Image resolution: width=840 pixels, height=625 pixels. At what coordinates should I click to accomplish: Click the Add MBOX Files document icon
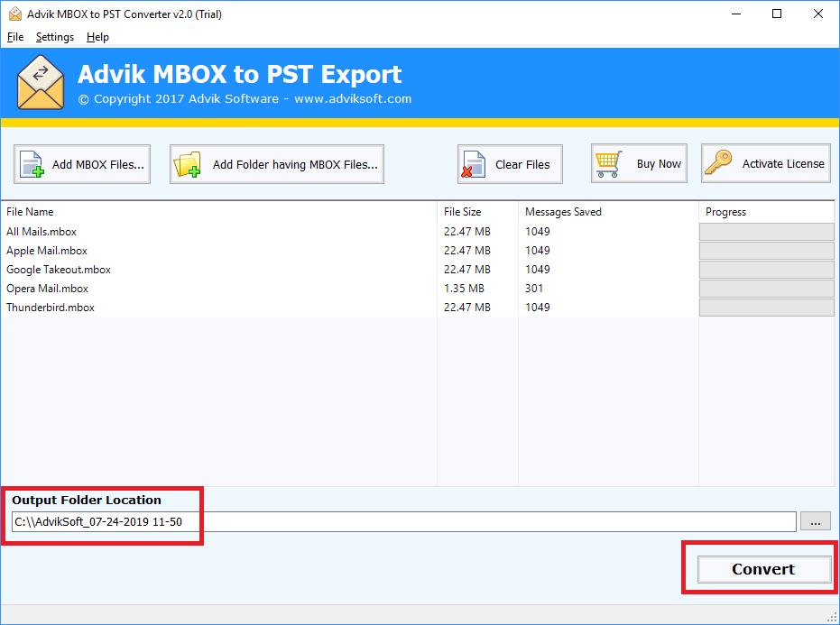coord(32,164)
